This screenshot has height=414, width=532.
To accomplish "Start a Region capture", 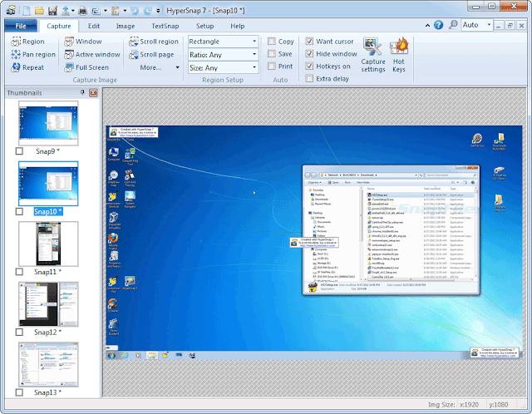I will 27,42.
